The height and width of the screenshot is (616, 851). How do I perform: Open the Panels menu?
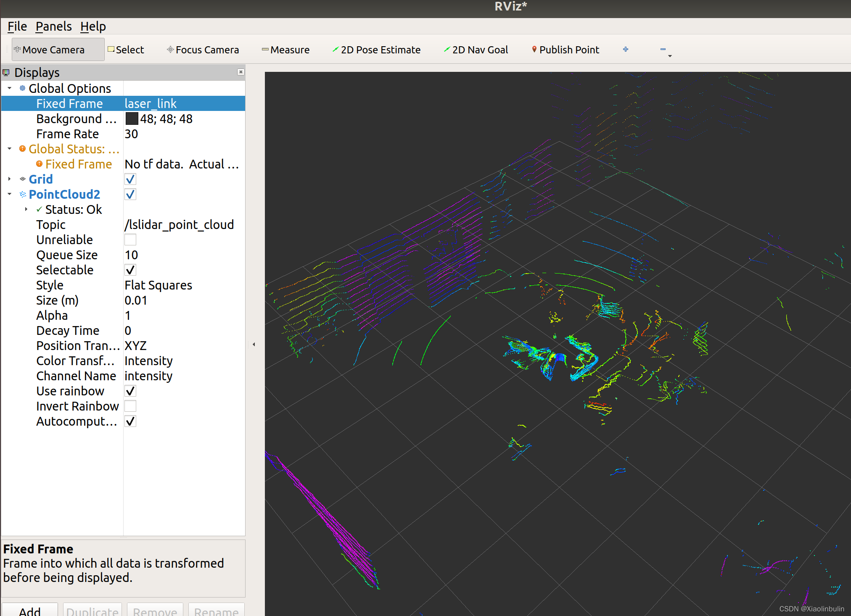[x=53, y=26]
